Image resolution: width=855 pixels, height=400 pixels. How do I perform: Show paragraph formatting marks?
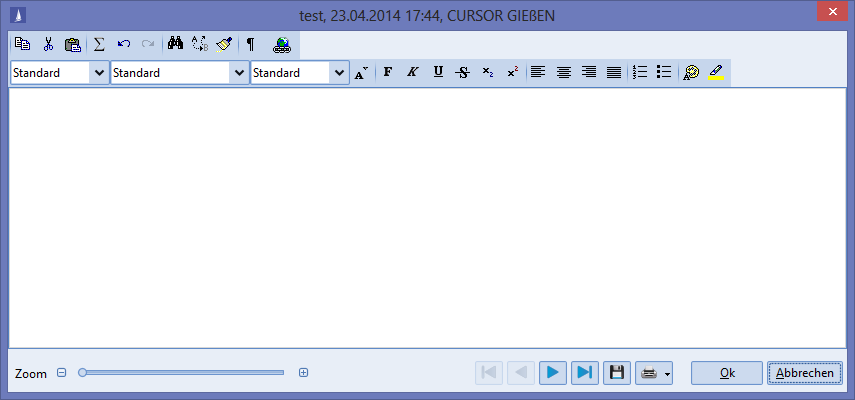click(x=250, y=45)
